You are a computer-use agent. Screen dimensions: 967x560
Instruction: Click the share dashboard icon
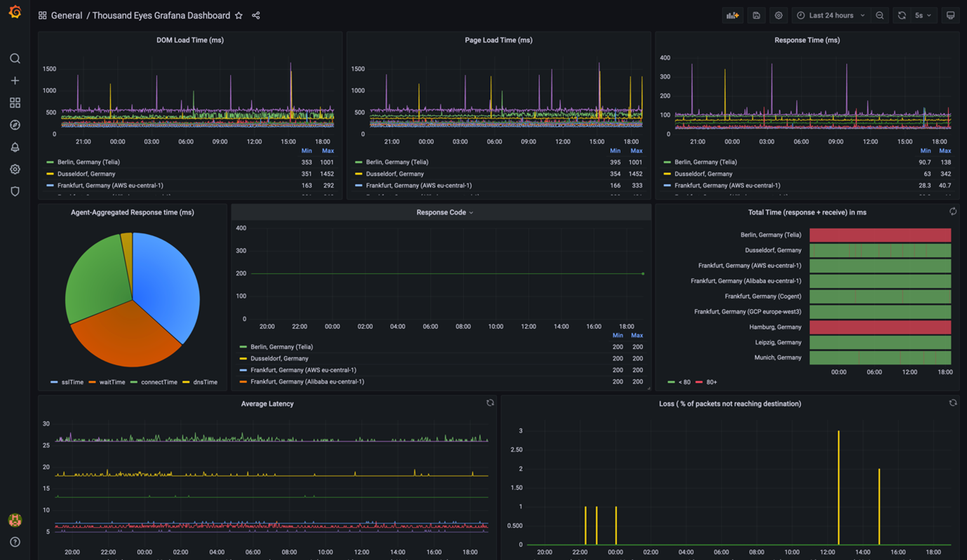pos(256,15)
